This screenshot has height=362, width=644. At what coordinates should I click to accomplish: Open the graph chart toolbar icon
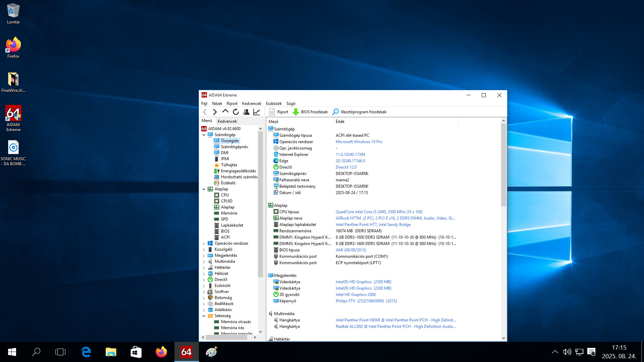coord(257,112)
